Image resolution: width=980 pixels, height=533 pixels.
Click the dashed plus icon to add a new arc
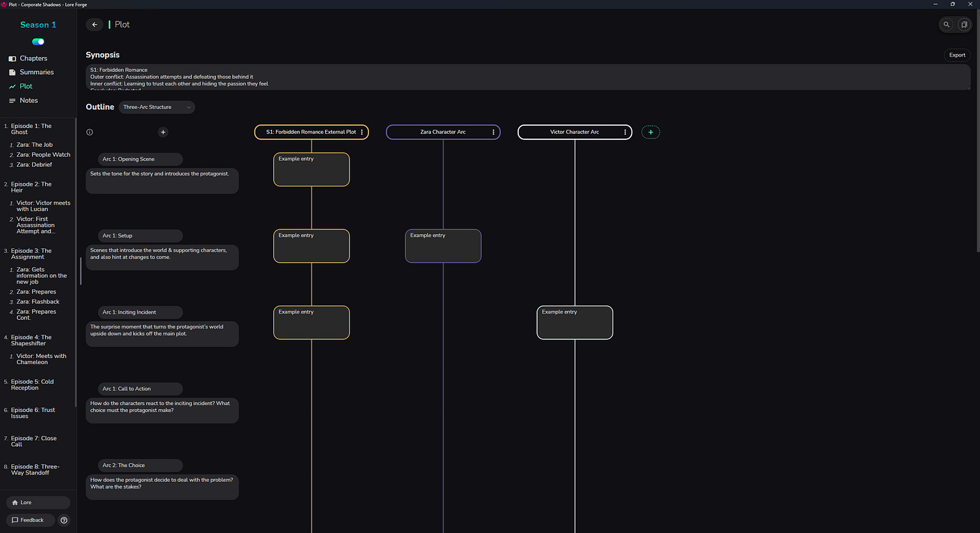(x=651, y=132)
